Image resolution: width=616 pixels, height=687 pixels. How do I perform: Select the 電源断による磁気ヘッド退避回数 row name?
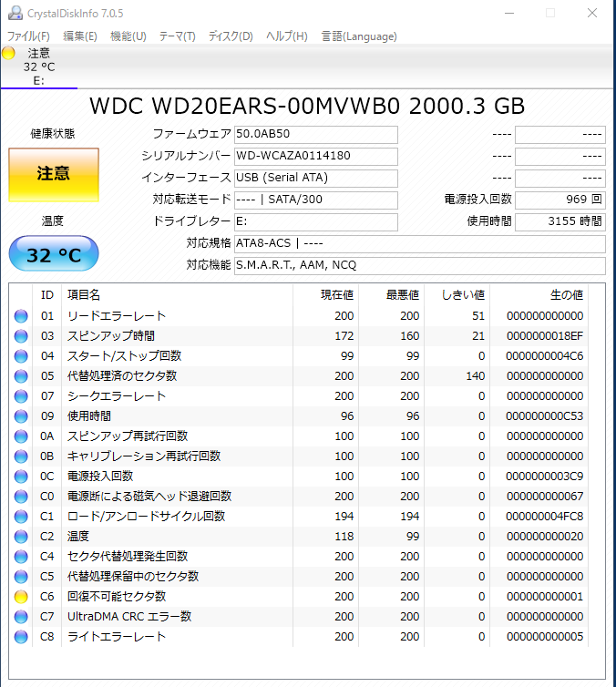149,497
